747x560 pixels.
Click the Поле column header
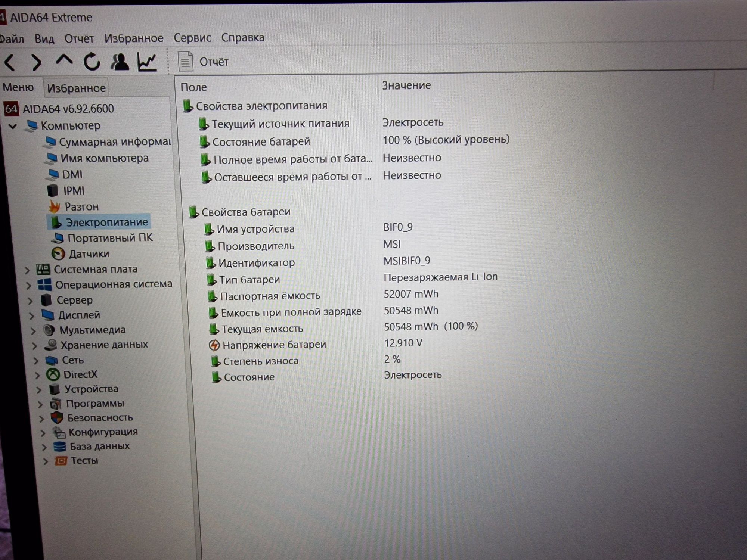pyautogui.click(x=193, y=87)
